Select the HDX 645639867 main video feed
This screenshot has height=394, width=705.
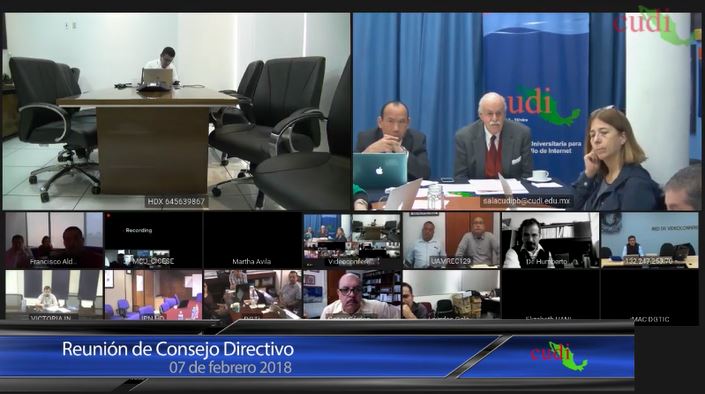(x=177, y=111)
